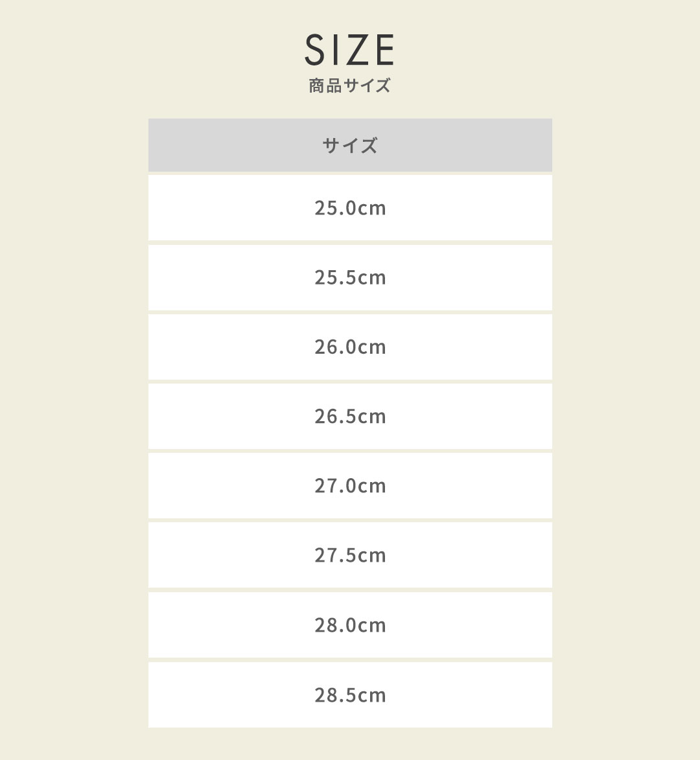Click the gray サイズ table header
The height and width of the screenshot is (760, 700).
[350, 145]
